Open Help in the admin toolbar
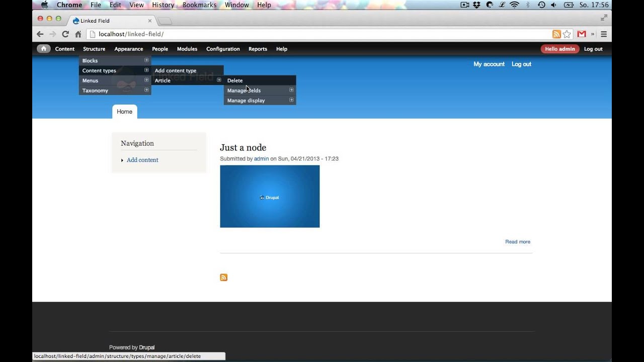 point(282,49)
